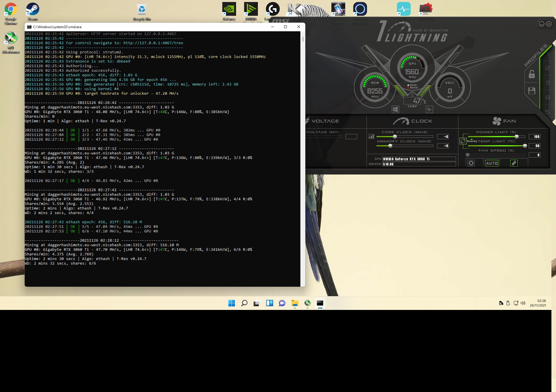This screenshot has height=392, width=556.
Task: Open GeForce Experience from the desktop
Action: click(229, 9)
